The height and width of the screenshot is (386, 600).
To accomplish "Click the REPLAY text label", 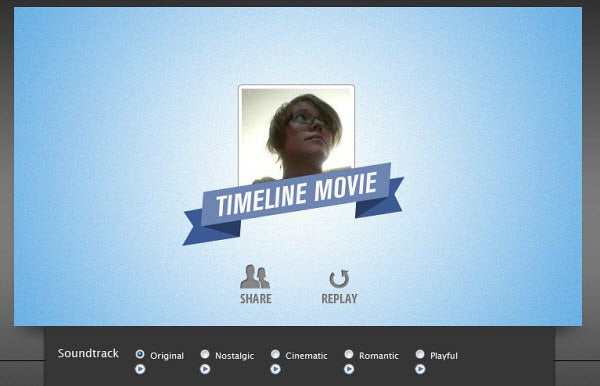I will [339, 299].
